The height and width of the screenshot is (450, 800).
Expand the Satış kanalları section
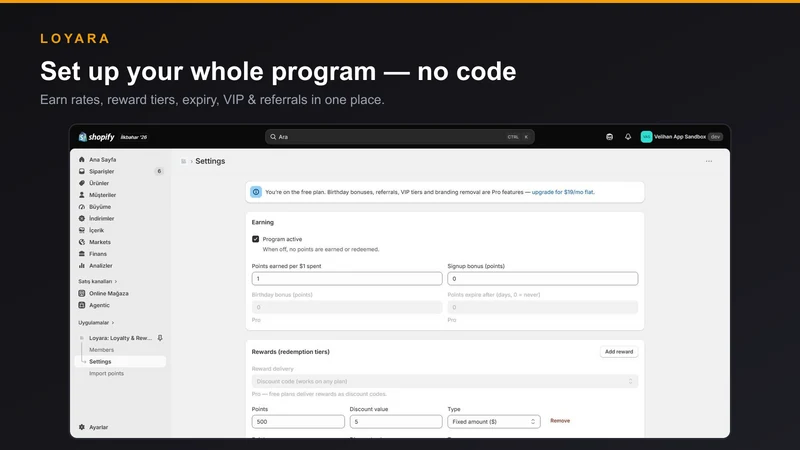pyautogui.click(x=97, y=282)
